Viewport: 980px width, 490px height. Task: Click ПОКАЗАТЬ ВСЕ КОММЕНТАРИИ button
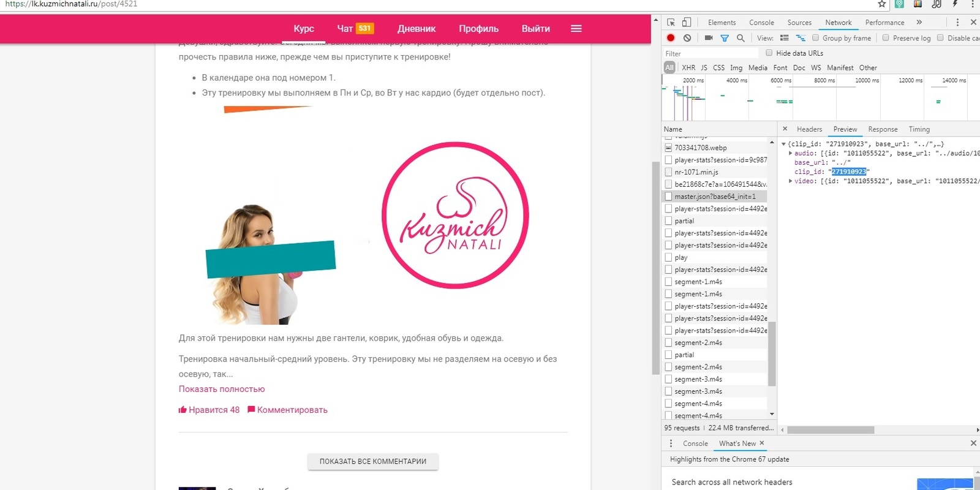point(373,461)
